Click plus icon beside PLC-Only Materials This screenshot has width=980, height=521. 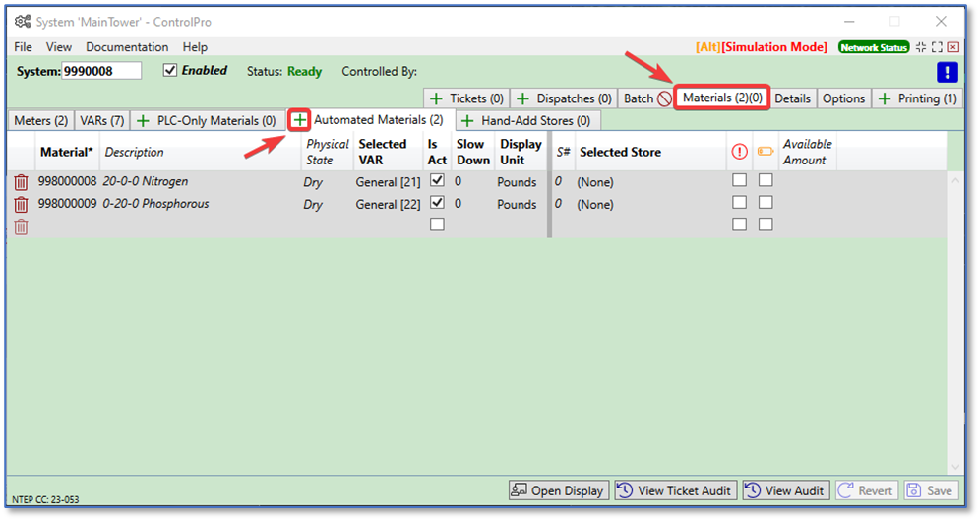tap(143, 121)
